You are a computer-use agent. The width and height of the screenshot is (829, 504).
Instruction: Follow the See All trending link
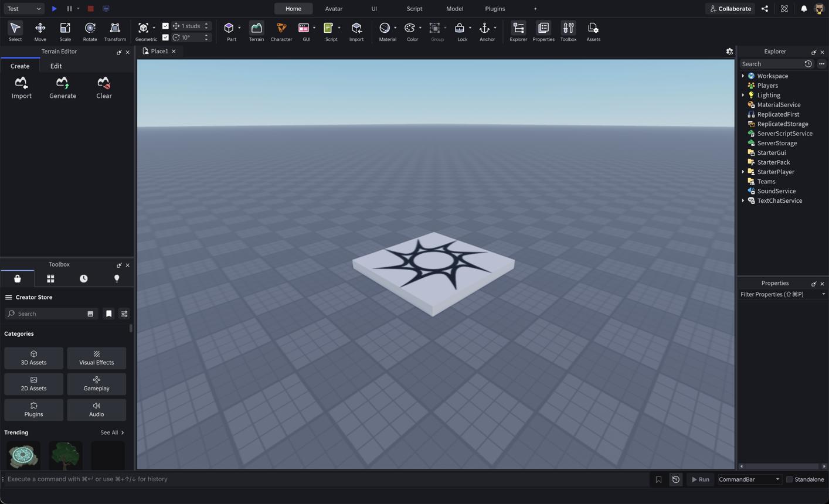tap(112, 433)
